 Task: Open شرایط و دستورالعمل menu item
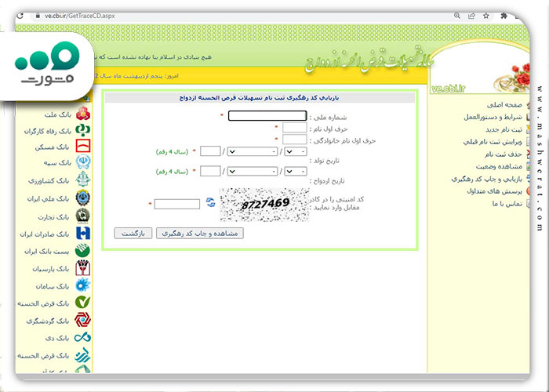pyautogui.click(x=493, y=118)
